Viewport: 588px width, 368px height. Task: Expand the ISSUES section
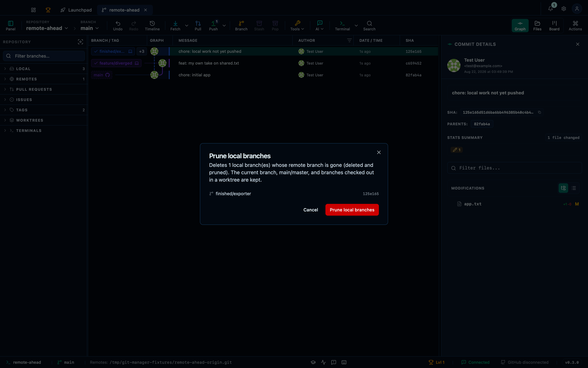tap(44, 100)
